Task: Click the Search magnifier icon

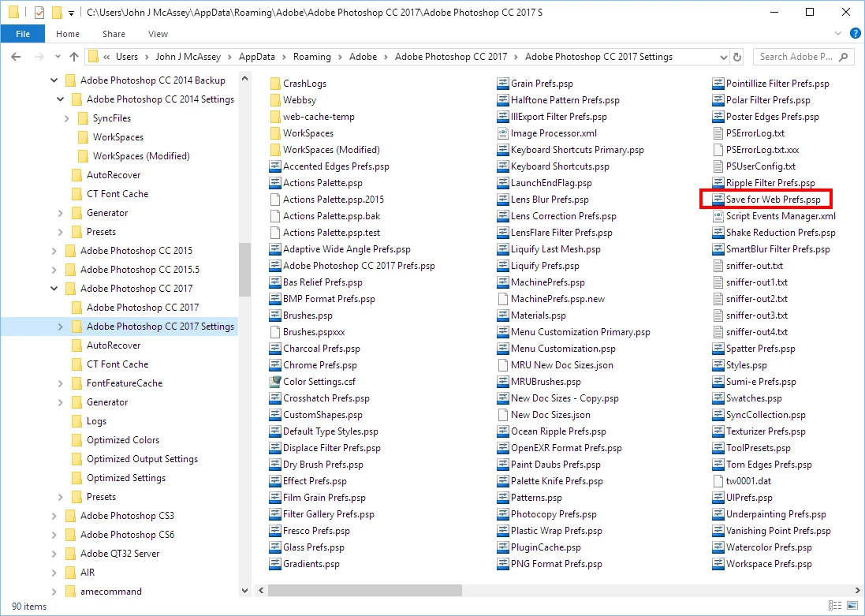Action: coord(843,57)
